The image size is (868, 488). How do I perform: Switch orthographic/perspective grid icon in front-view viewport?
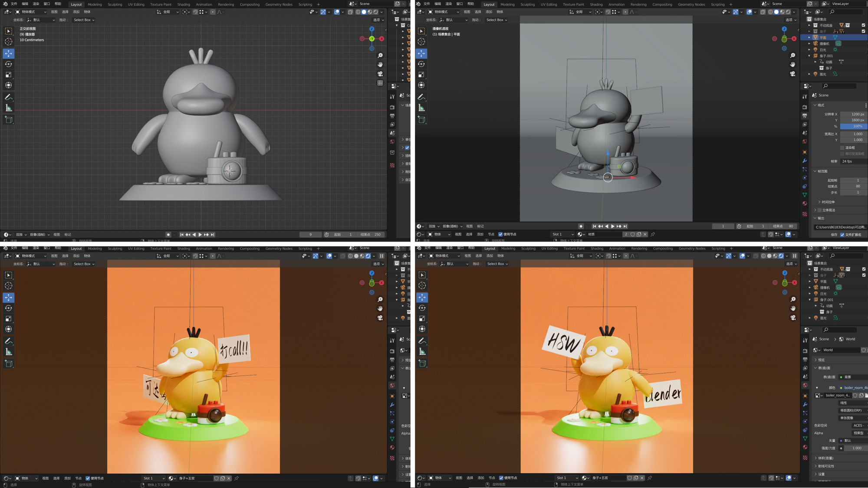[x=380, y=83]
